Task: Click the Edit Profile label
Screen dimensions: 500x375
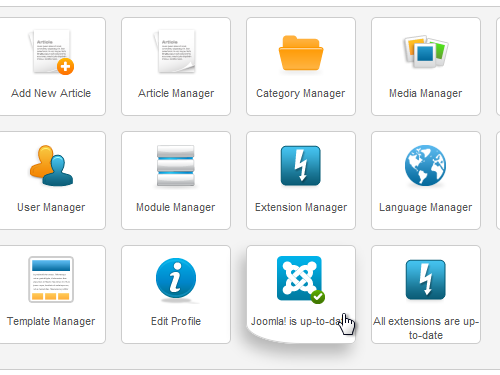Action: 176,321
